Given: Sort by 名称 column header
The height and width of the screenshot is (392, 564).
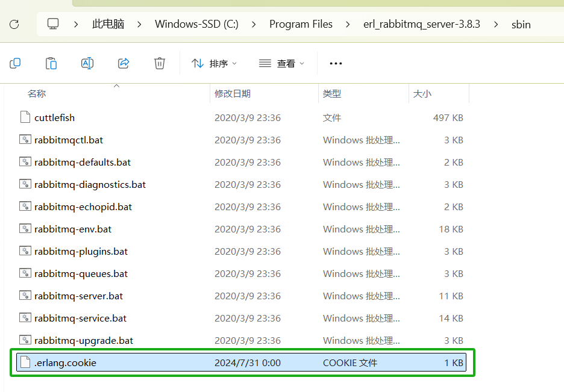Looking at the screenshot, I should pyautogui.click(x=37, y=94).
